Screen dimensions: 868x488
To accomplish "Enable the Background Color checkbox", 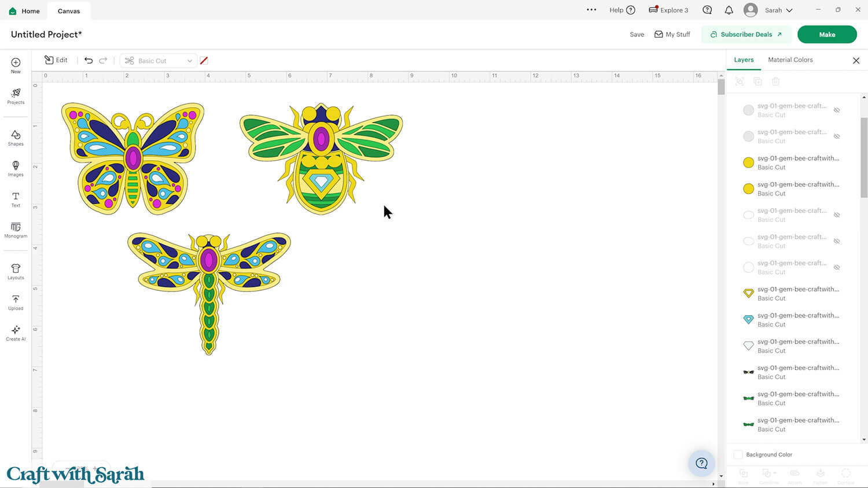I will tap(738, 454).
